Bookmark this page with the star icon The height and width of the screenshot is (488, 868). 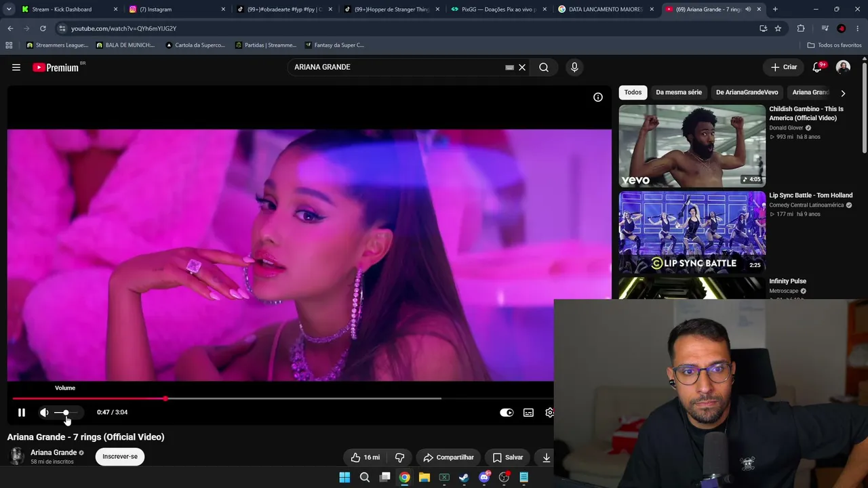[778, 28]
